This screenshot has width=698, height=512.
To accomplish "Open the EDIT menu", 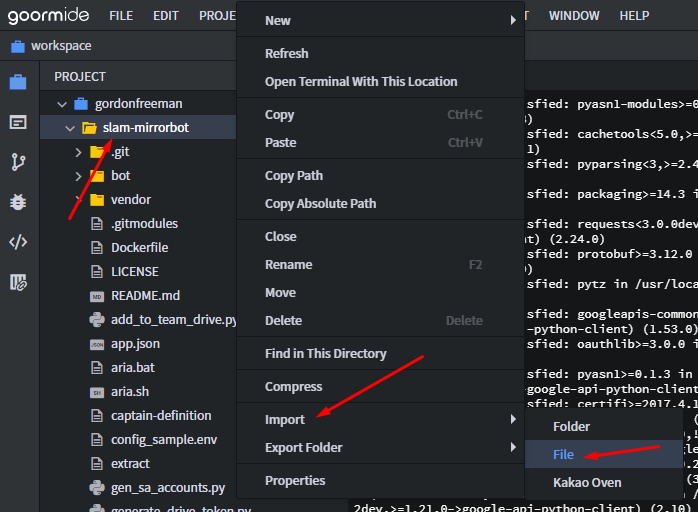I will click(166, 16).
